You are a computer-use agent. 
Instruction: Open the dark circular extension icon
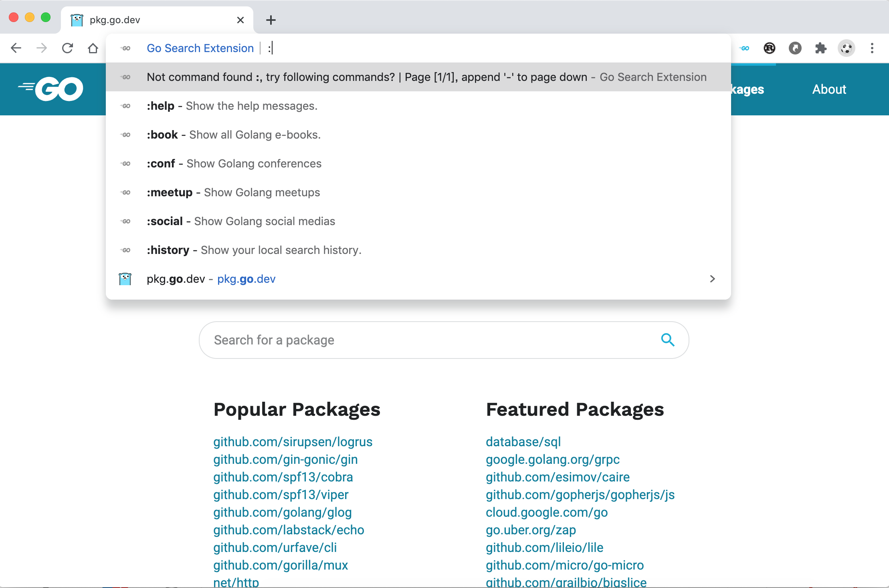[795, 48]
